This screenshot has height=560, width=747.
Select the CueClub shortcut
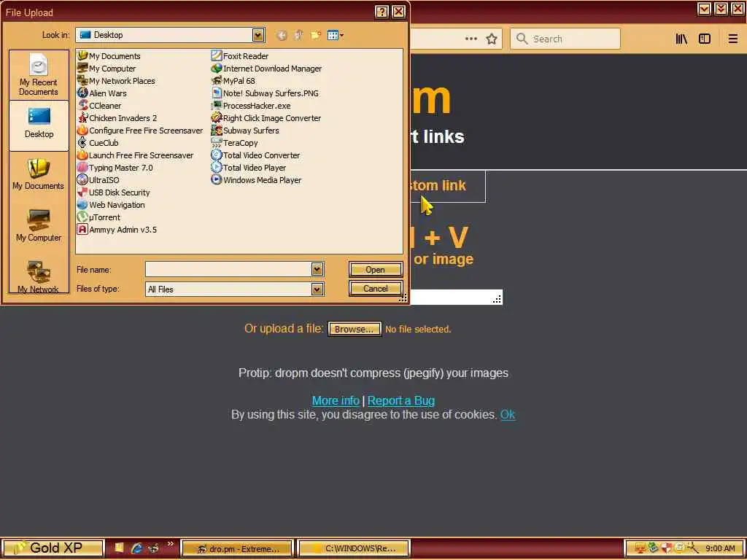[98, 143]
